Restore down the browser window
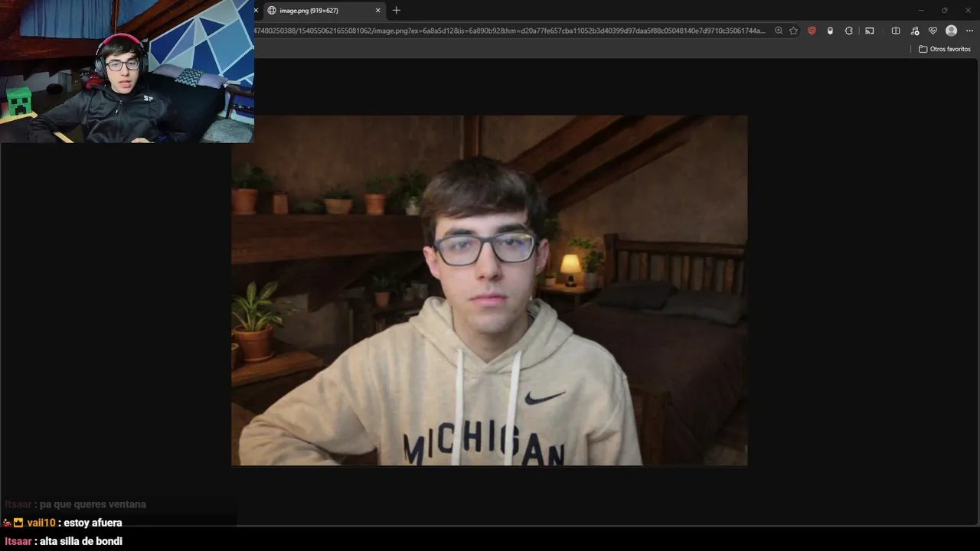 coord(945,10)
